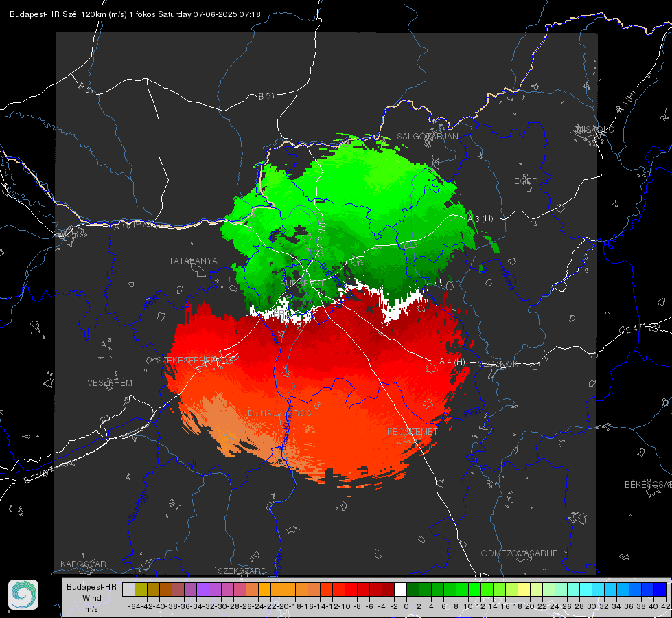
Task: Click the '0' value on legend scale
Action: (x=406, y=606)
